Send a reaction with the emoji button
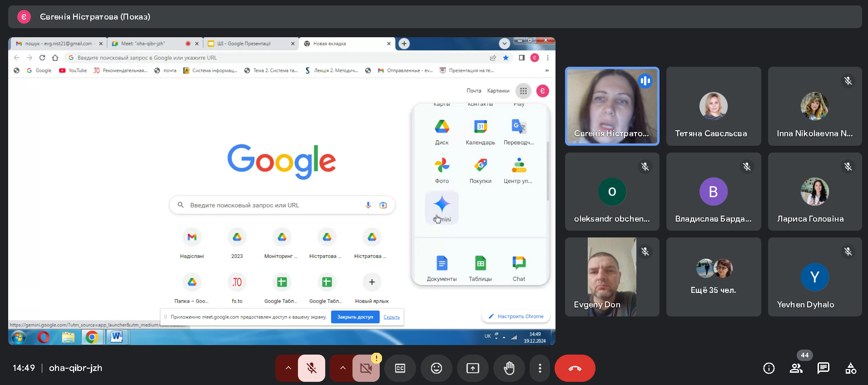The height and width of the screenshot is (385, 868). (x=436, y=368)
